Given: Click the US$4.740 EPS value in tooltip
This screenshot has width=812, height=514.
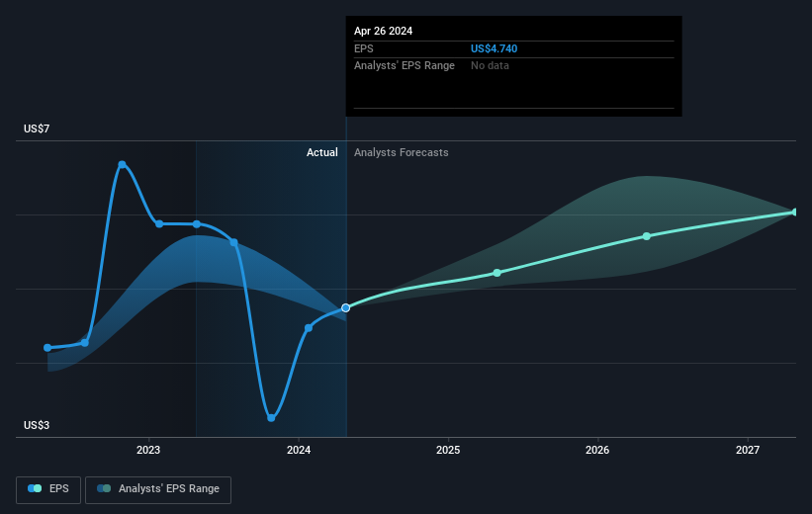Looking at the screenshot, I should pyautogui.click(x=495, y=48).
